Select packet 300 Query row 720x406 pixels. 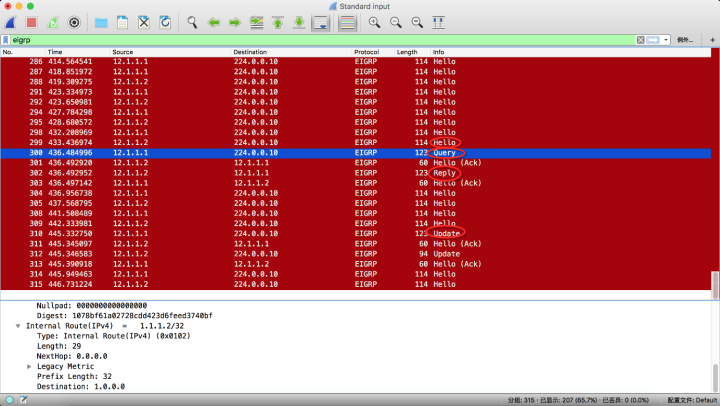(x=356, y=152)
